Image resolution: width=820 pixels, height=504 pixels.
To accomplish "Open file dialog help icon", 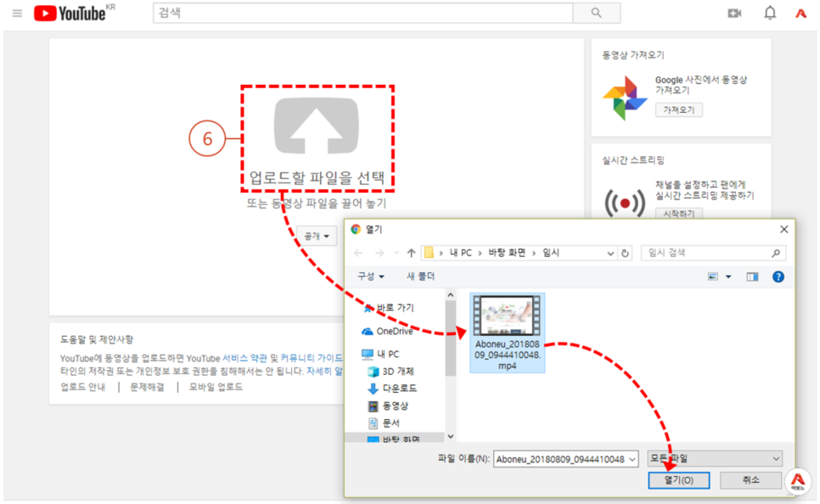I will pos(778,277).
